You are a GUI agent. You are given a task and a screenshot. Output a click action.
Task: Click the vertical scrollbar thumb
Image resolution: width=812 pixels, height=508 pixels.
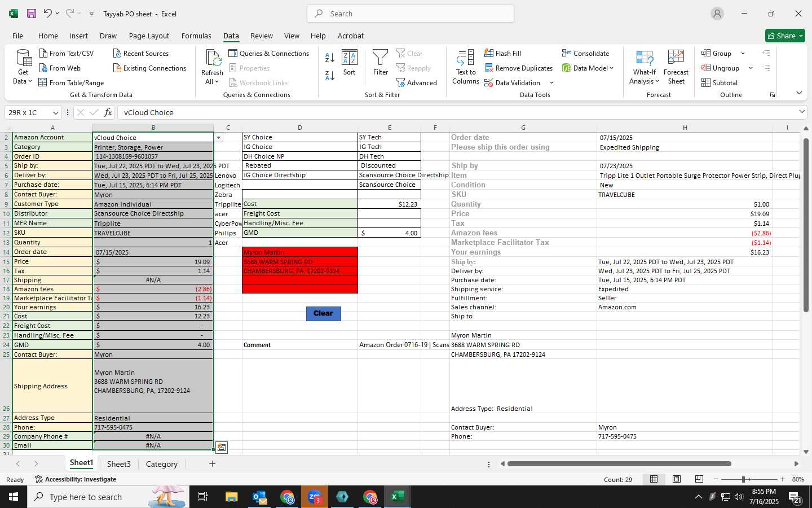[806, 225]
